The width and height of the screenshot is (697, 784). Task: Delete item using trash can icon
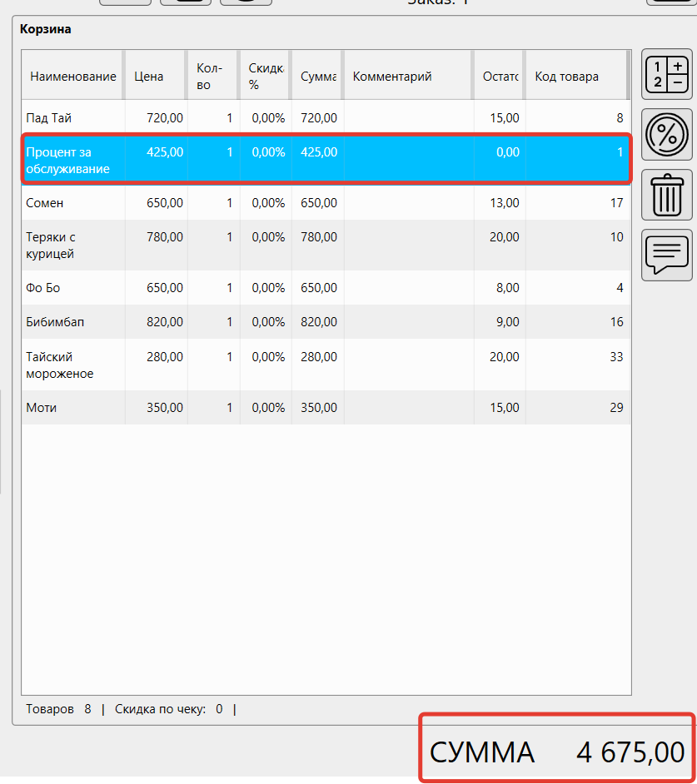667,195
